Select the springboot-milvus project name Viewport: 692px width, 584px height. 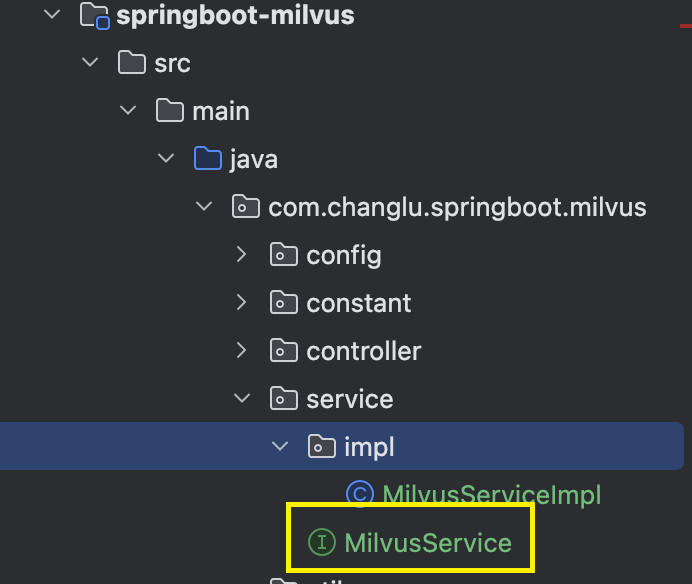(x=235, y=16)
